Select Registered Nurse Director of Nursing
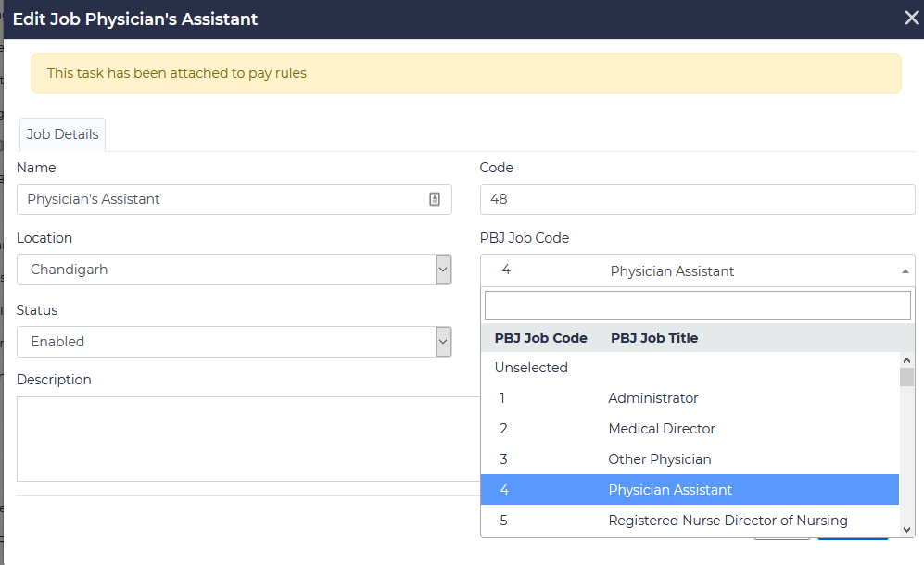Screen dimensions: 924x565 (727, 521)
